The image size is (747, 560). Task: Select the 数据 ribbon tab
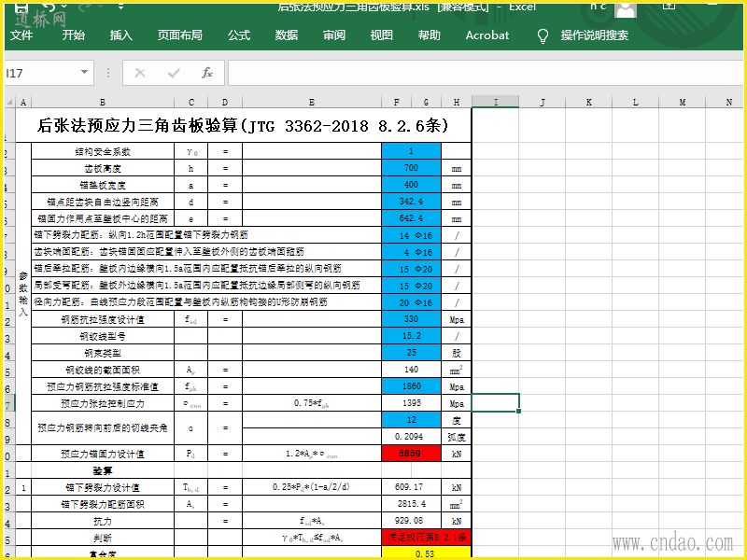coord(287,35)
